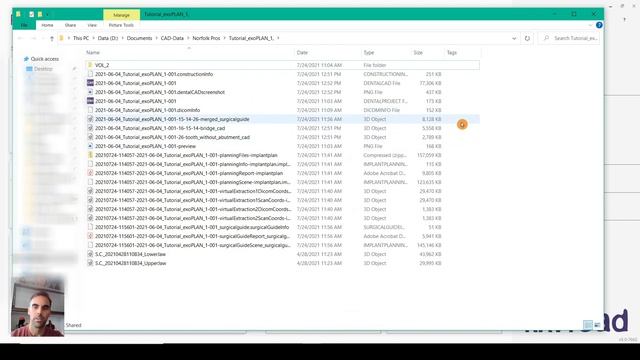Switch to Details view layout icon
This screenshot has height=360, width=640.
588,325
